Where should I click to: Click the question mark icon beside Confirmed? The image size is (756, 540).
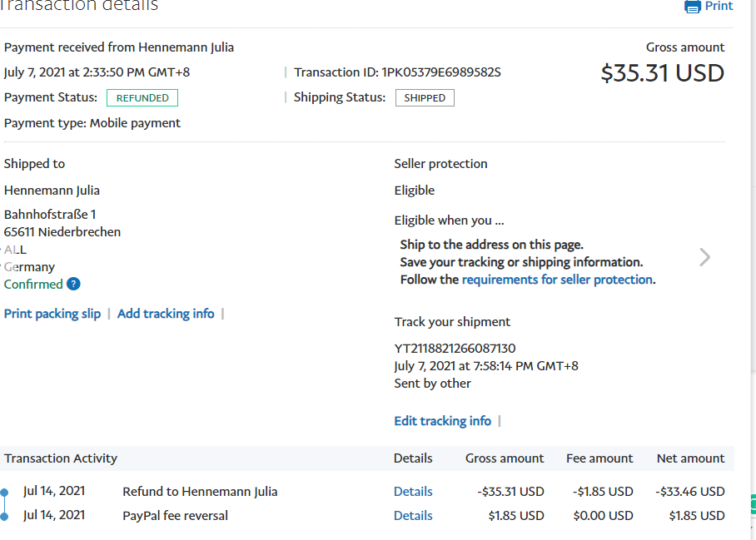73,285
